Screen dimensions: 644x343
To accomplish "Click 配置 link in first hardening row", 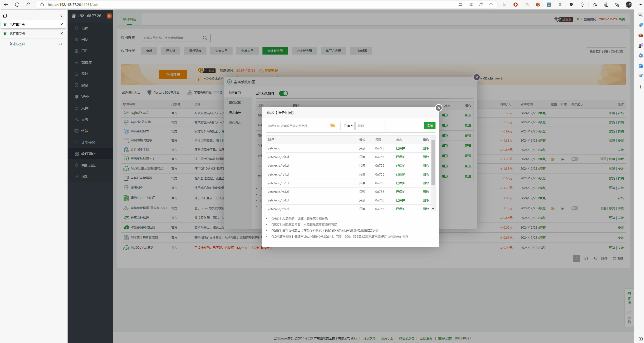I will [468, 115].
